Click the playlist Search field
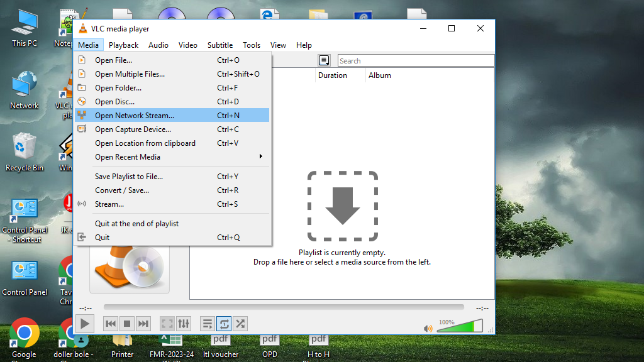 pyautogui.click(x=416, y=60)
